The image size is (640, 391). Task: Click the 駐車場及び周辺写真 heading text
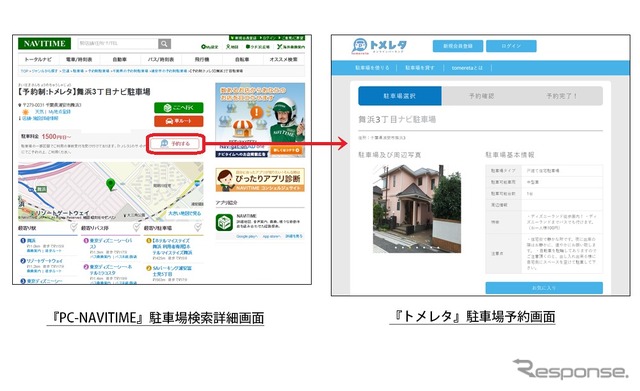tap(390, 155)
